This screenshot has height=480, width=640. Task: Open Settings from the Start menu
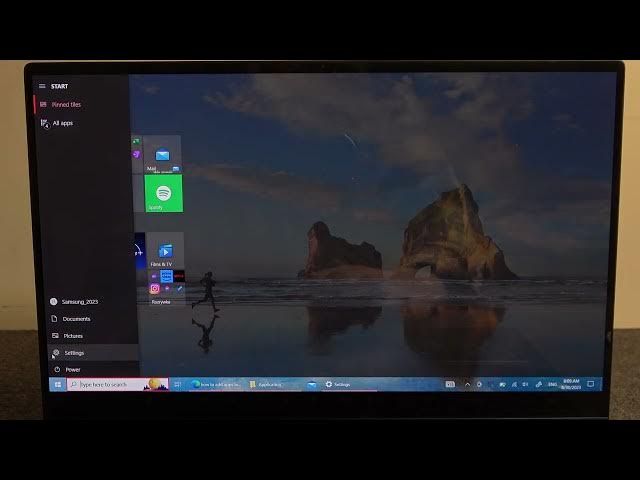pyautogui.click(x=75, y=353)
